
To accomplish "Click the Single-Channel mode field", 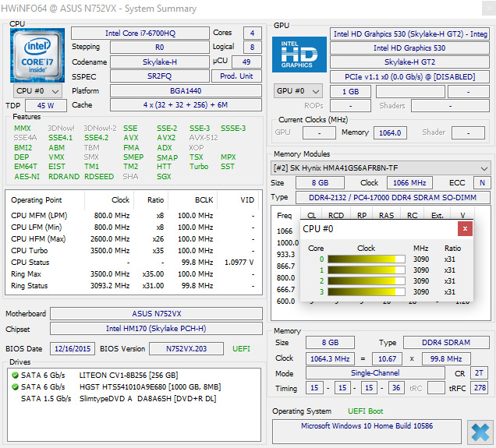I will pyautogui.click(x=375, y=372).
